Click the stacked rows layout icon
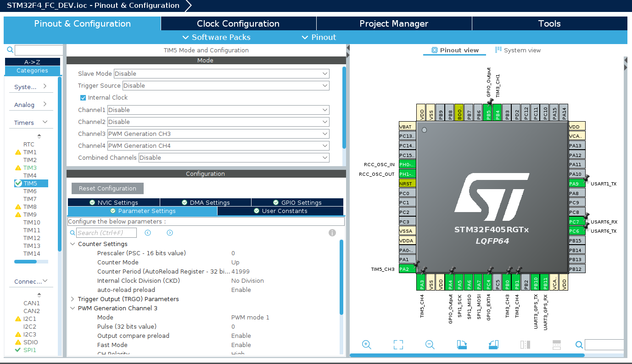This screenshot has width=632, height=364. (557, 345)
